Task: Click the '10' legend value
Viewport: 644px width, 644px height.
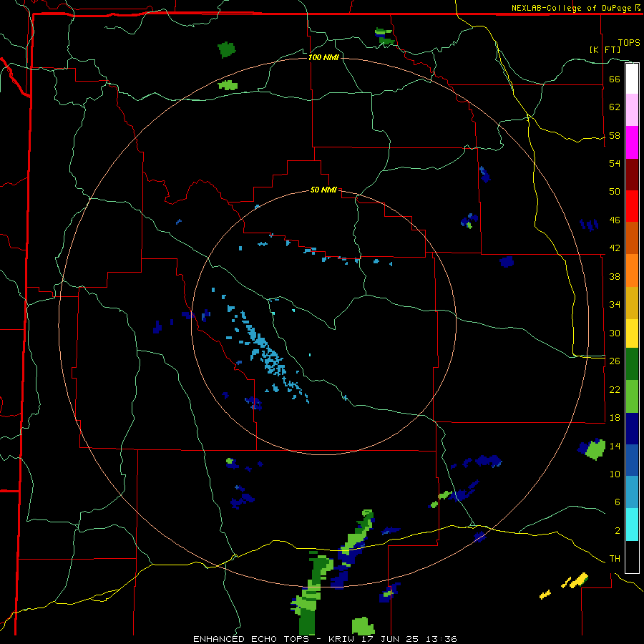Action: [615, 474]
